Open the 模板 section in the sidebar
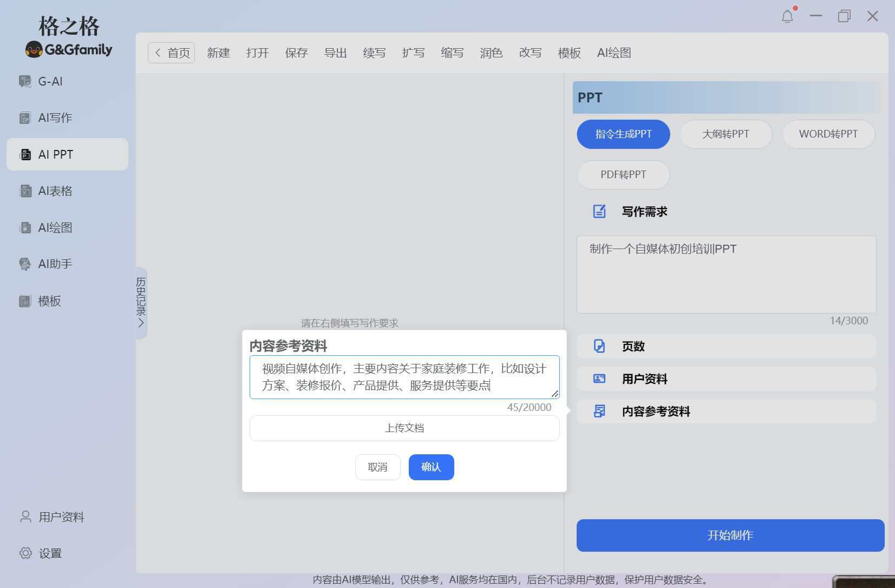This screenshot has height=588, width=895. point(49,301)
